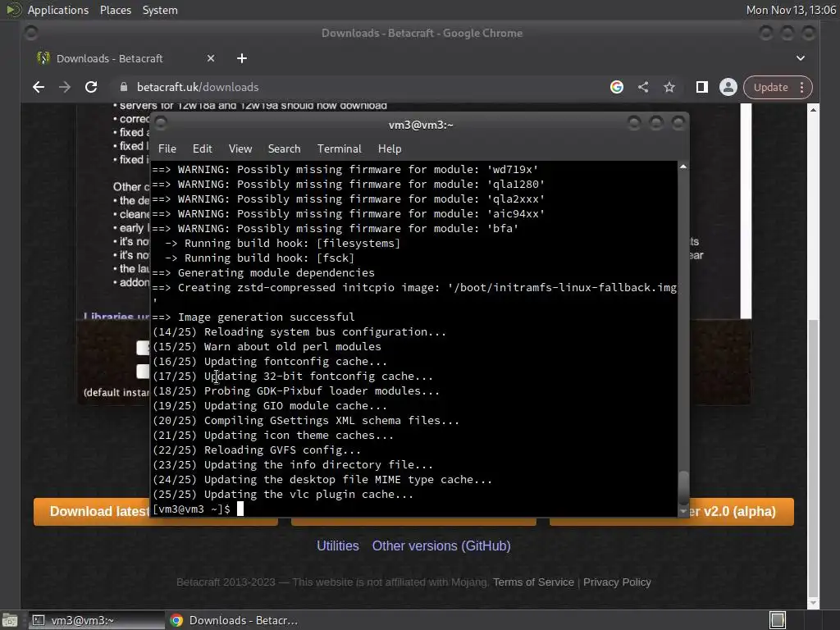Screen dimensions: 840x630
Task: Open Terms of Service link
Action: coord(533,582)
